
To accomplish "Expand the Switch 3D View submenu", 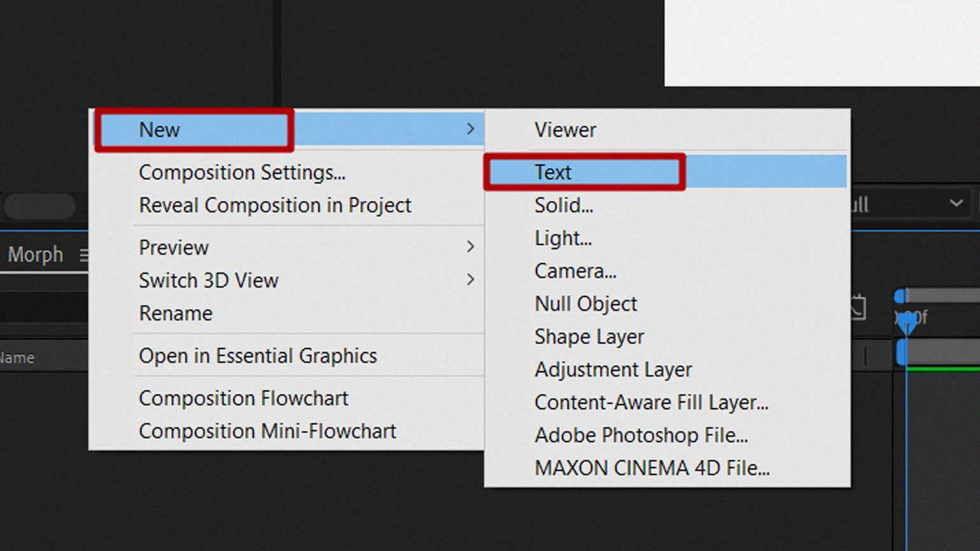I will pos(470,280).
